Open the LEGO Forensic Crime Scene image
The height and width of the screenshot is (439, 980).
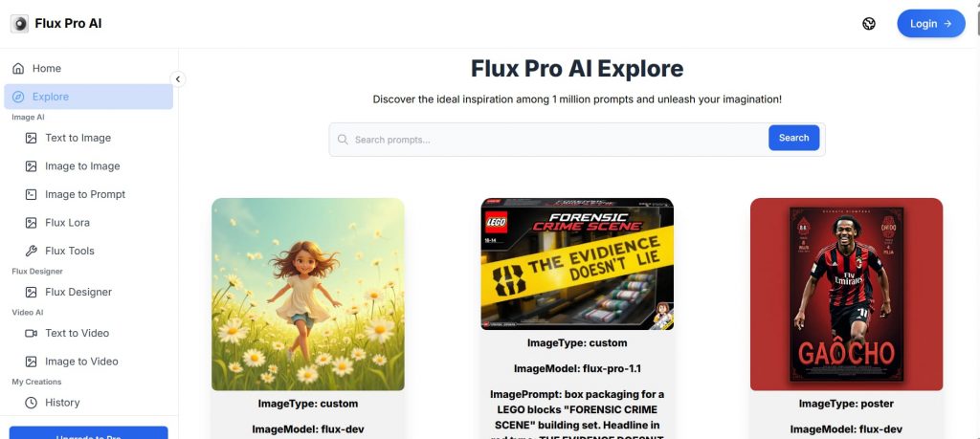click(577, 264)
